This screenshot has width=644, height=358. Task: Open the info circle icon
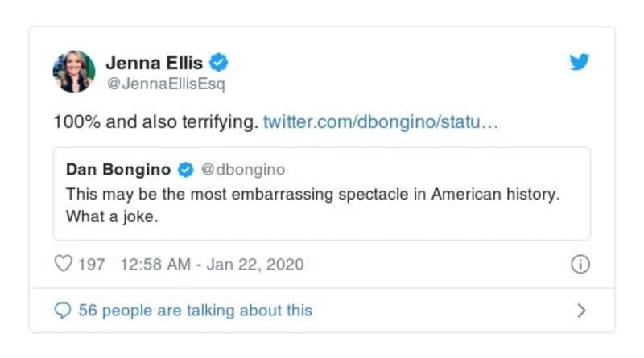click(x=580, y=264)
